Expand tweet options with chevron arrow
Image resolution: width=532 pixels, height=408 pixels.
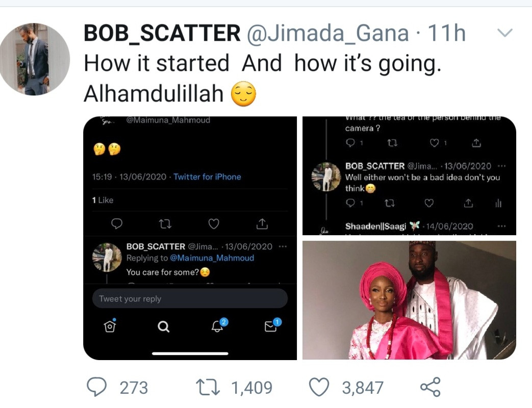coord(504,34)
